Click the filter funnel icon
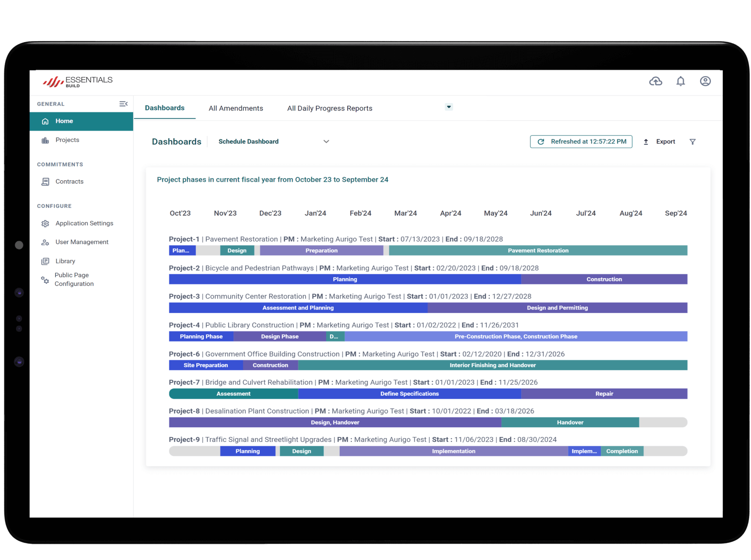 click(692, 142)
